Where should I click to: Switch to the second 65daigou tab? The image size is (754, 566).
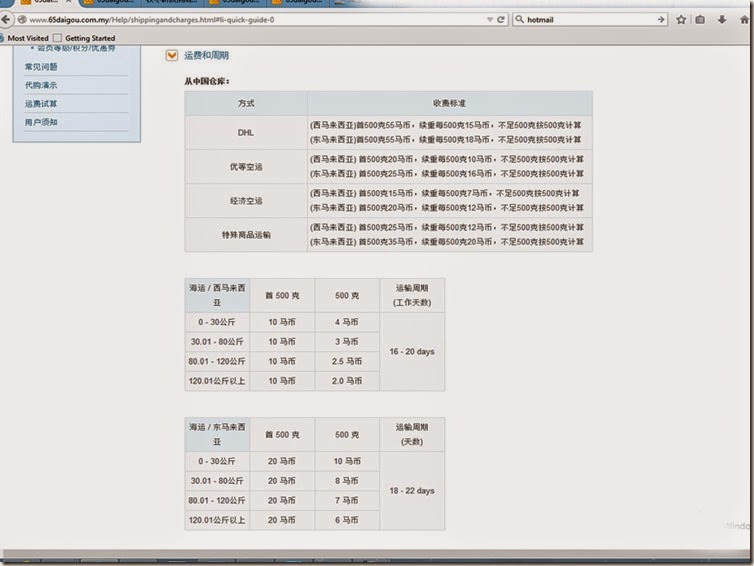coord(111,3)
